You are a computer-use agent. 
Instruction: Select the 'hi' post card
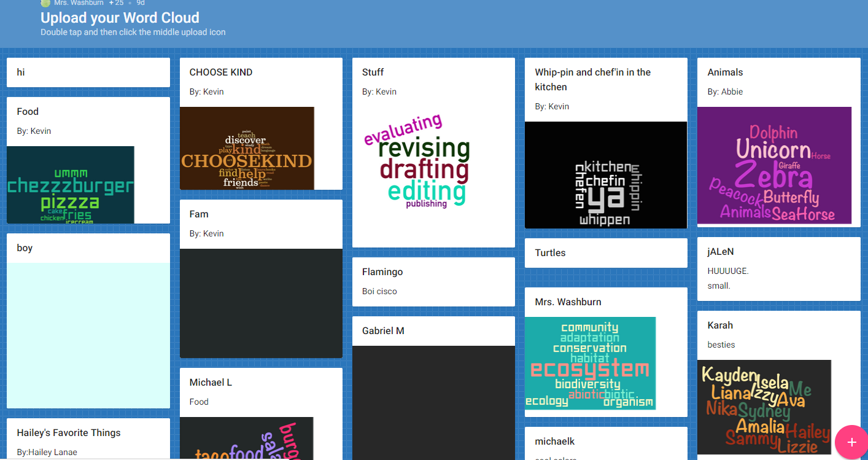pyautogui.click(x=88, y=72)
